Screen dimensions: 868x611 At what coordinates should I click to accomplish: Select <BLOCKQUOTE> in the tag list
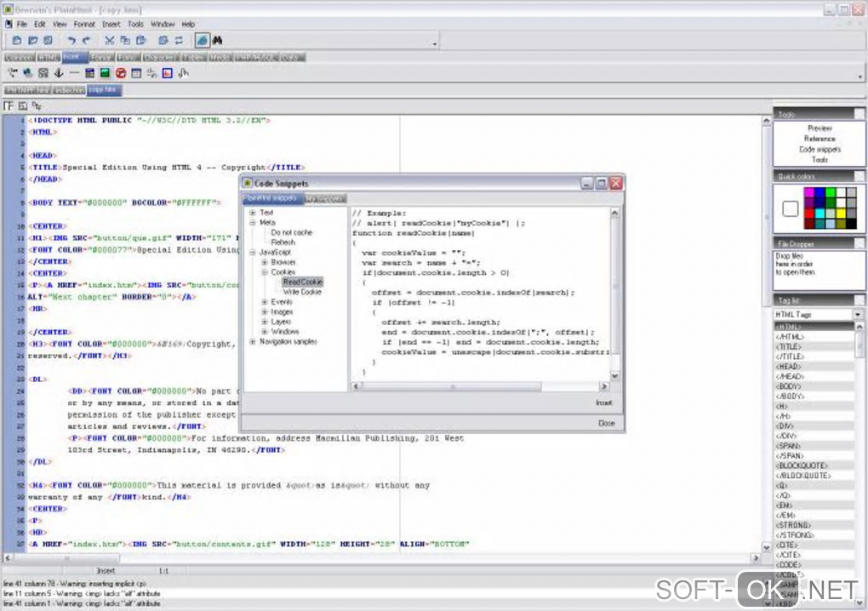click(802, 466)
